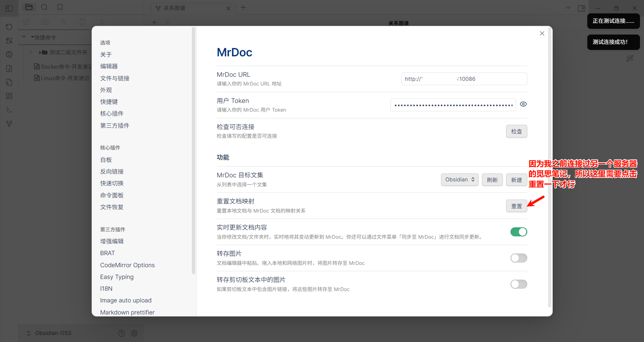
Task: Reveal the user Token with the eye icon
Action: (x=523, y=104)
